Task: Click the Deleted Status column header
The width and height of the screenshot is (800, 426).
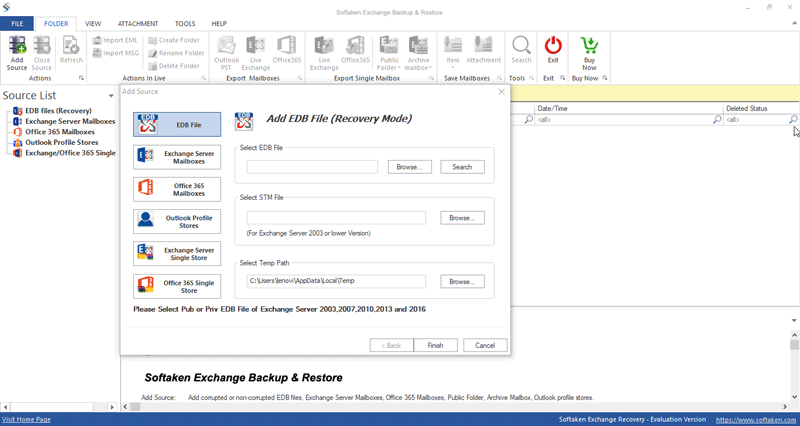Action: pos(762,108)
